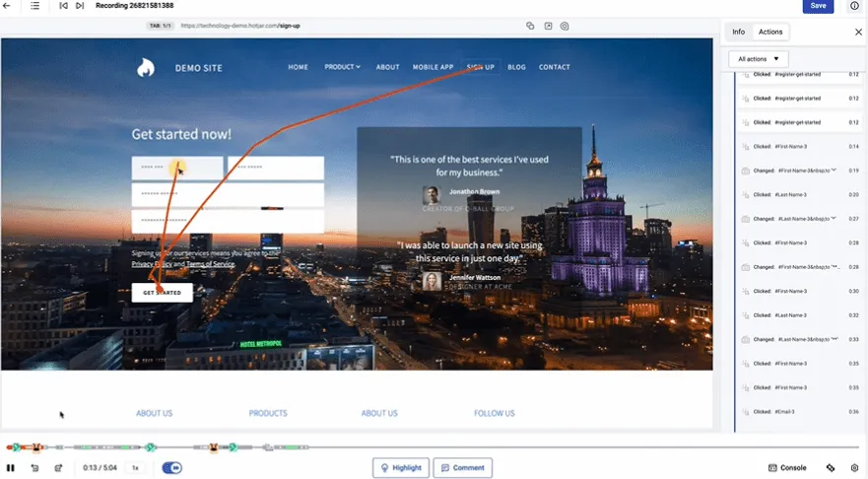Click the target icon beside the URL

[x=565, y=26]
